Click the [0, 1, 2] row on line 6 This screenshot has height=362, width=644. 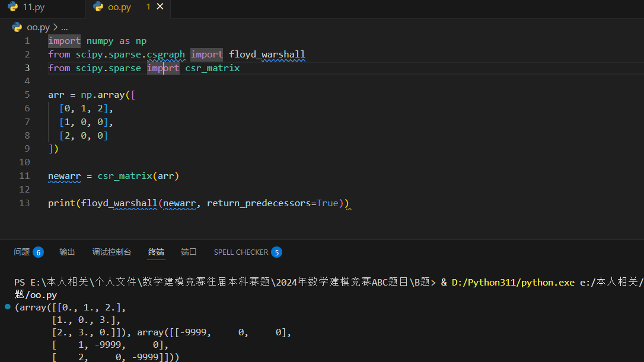pyautogui.click(x=84, y=108)
